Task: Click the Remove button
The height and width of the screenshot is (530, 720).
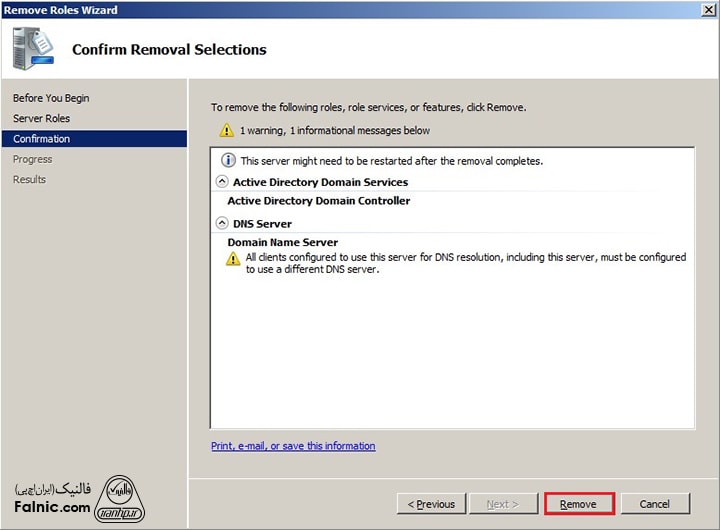Action: pos(578,504)
